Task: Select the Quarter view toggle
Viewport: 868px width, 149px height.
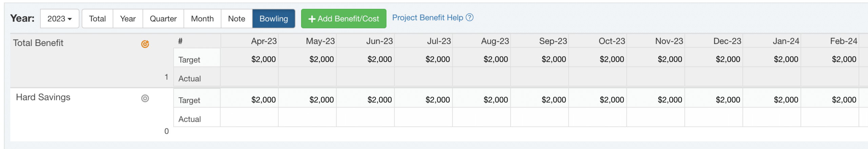Action: pyautogui.click(x=163, y=19)
